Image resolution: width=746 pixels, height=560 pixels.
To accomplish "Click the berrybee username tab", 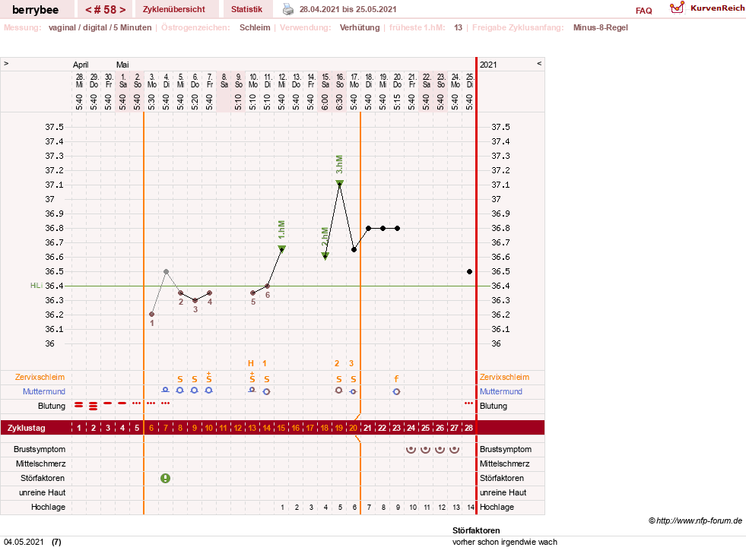I will point(35,10).
